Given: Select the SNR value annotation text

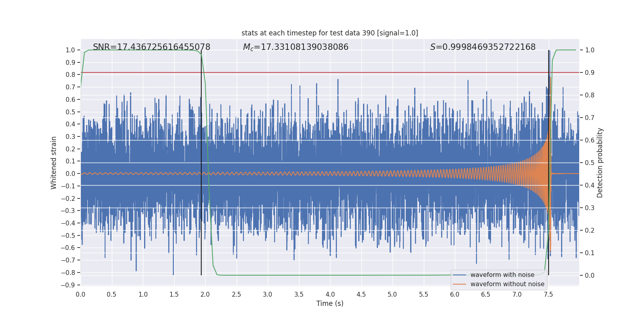Looking at the screenshot, I should [x=151, y=47].
